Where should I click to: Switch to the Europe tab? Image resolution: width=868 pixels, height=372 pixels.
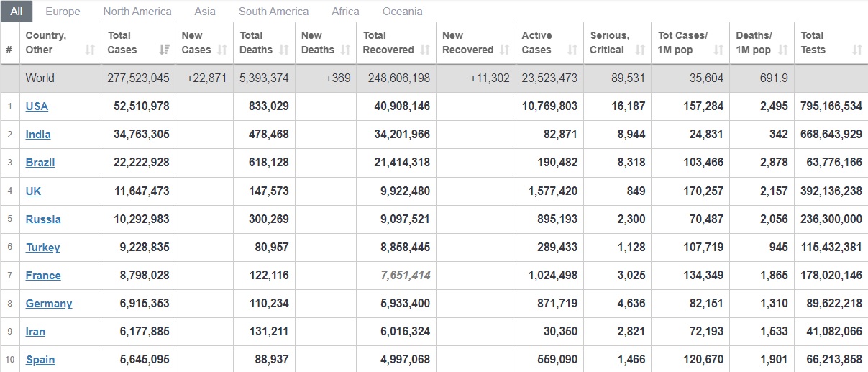pyautogui.click(x=63, y=12)
